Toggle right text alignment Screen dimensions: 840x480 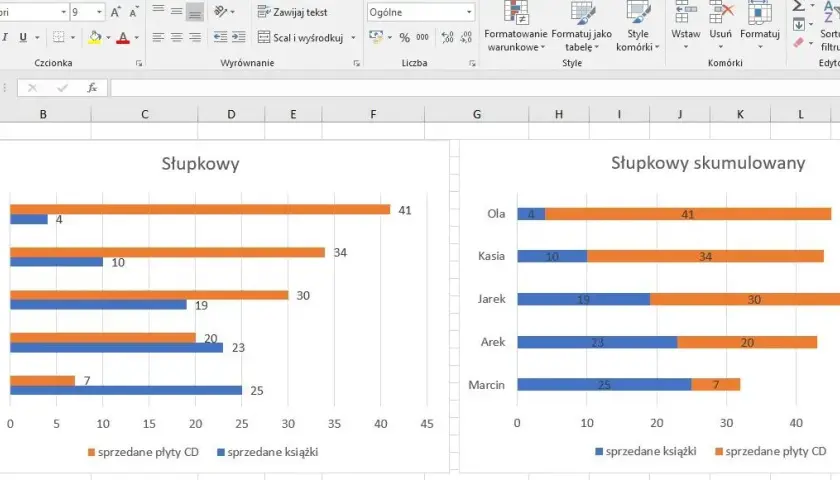(x=194, y=37)
